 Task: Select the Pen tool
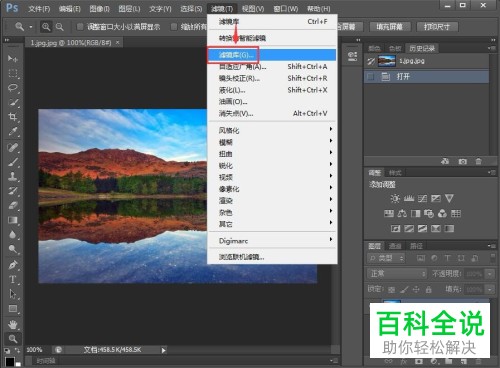(x=13, y=265)
